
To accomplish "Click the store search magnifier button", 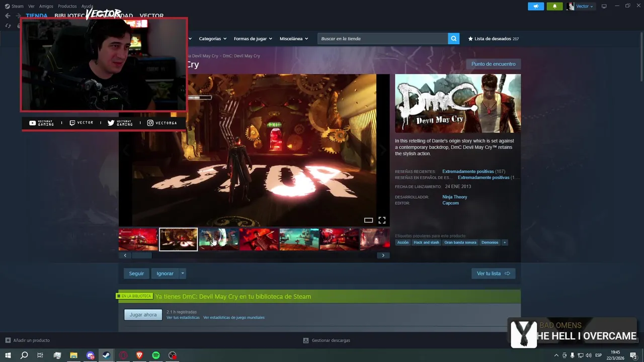I will click(454, 39).
